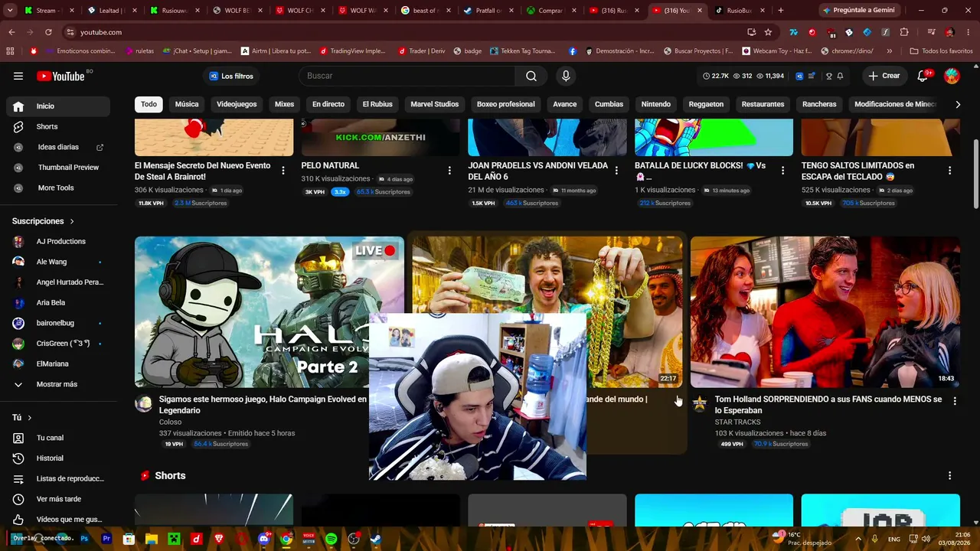Bookmark this page with the star icon

(768, 32)
